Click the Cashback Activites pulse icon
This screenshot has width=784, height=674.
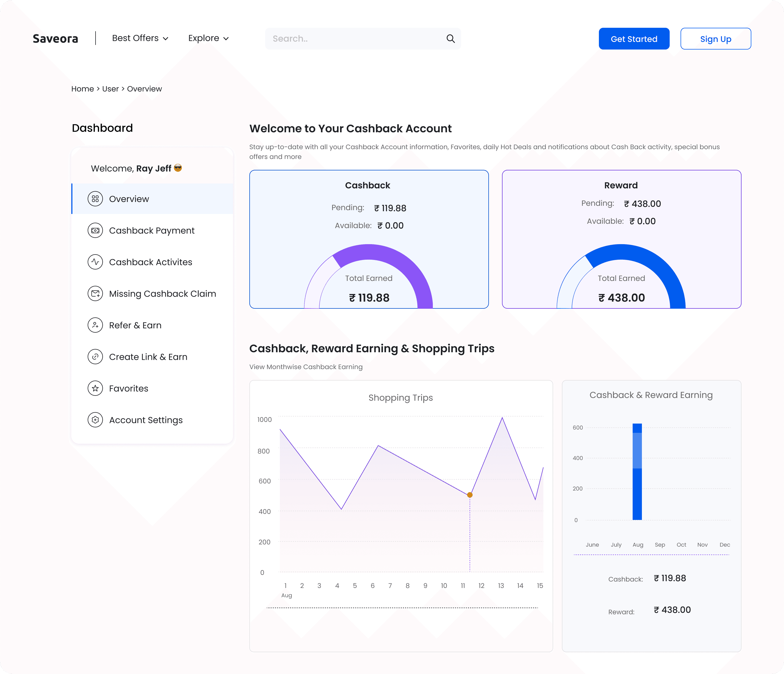click(x=95, y=262)
